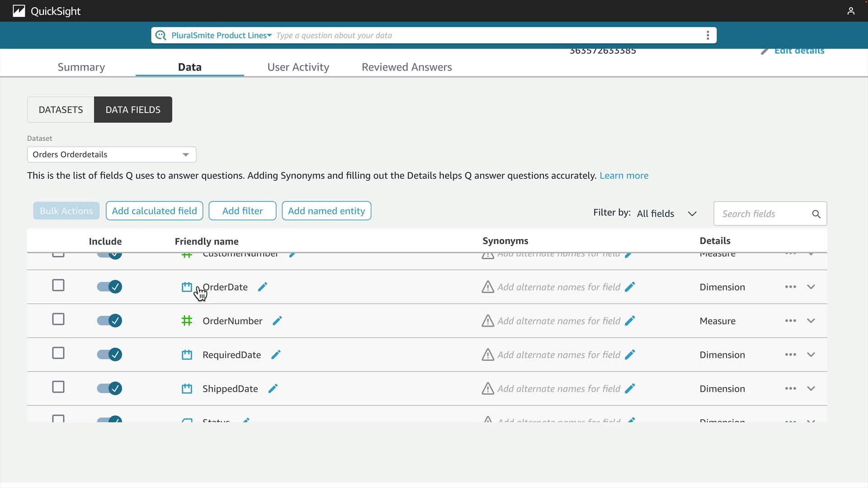
Task: Open the three-dots menu for OrderNumber row
Action: (x=790, y=321)
